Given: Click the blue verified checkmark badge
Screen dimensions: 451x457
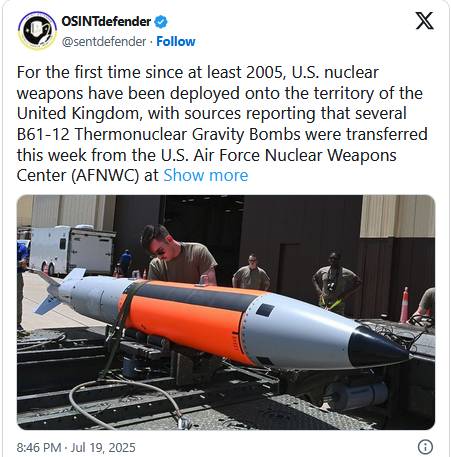Looking at the screenshot, I should coord(161,22).
